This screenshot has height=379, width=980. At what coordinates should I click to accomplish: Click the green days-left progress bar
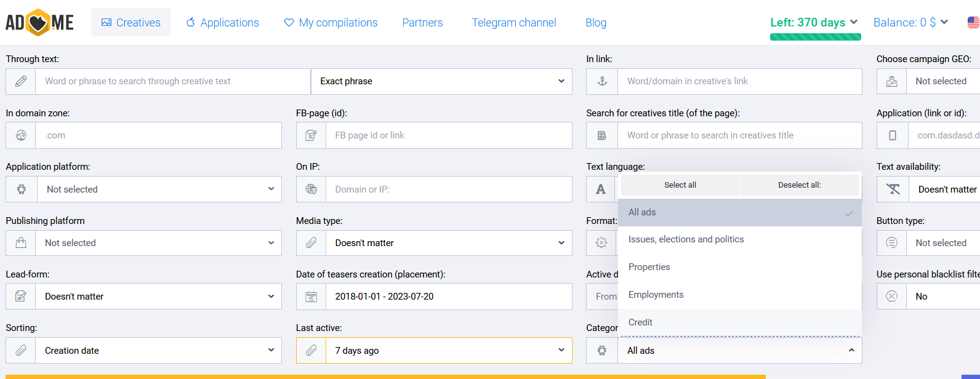coord(815,37)
